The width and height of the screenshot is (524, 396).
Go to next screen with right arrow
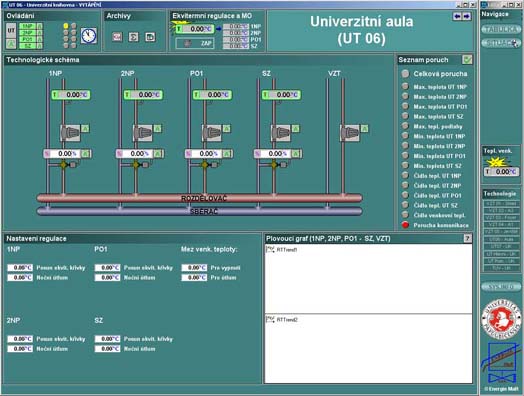pos(467,16)
